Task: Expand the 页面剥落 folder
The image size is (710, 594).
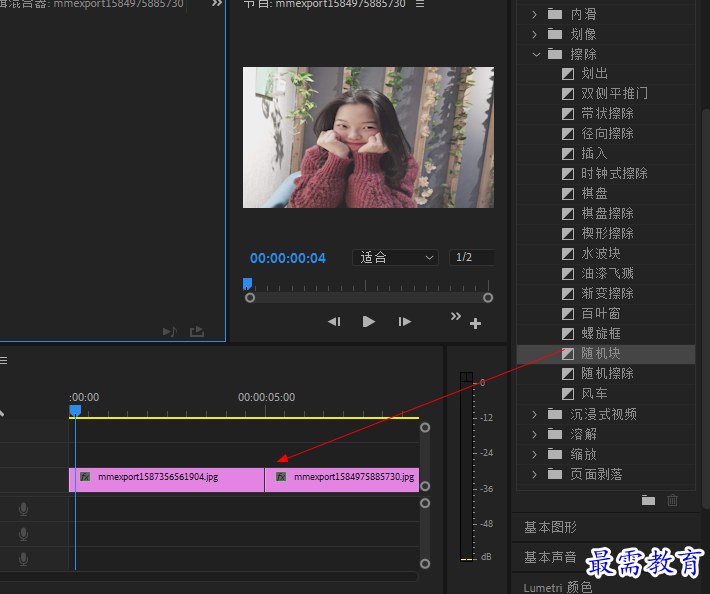Action: pos(535,474)
